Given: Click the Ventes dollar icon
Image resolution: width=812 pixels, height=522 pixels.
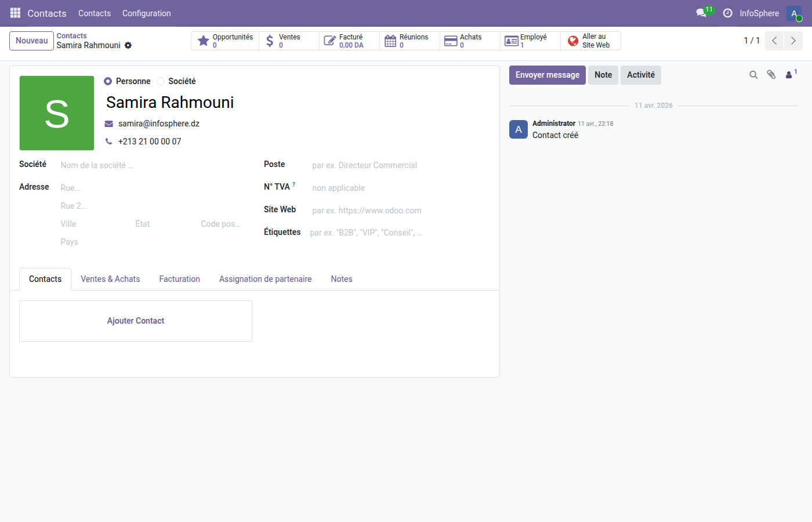Looking at the screenshot, I should click(x=269, y=41).
